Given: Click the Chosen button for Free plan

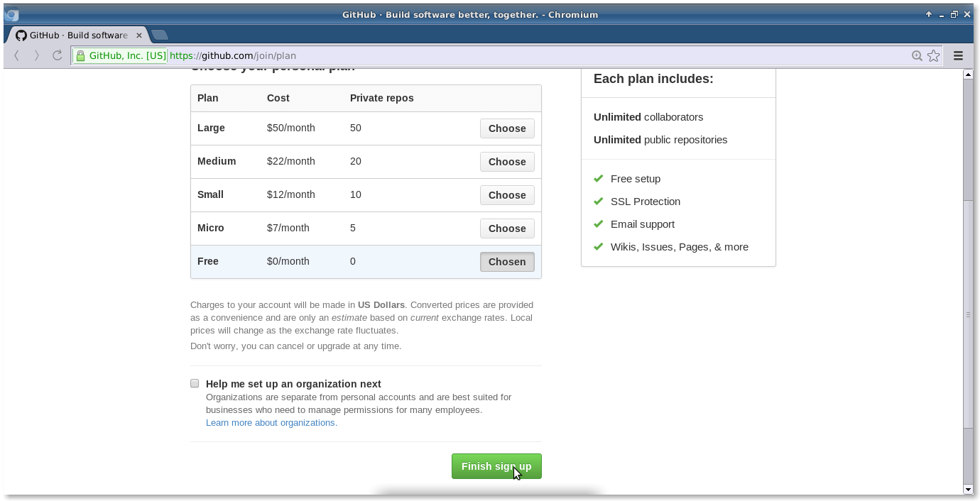Looking at the screenshot, I should coord(507,262).
